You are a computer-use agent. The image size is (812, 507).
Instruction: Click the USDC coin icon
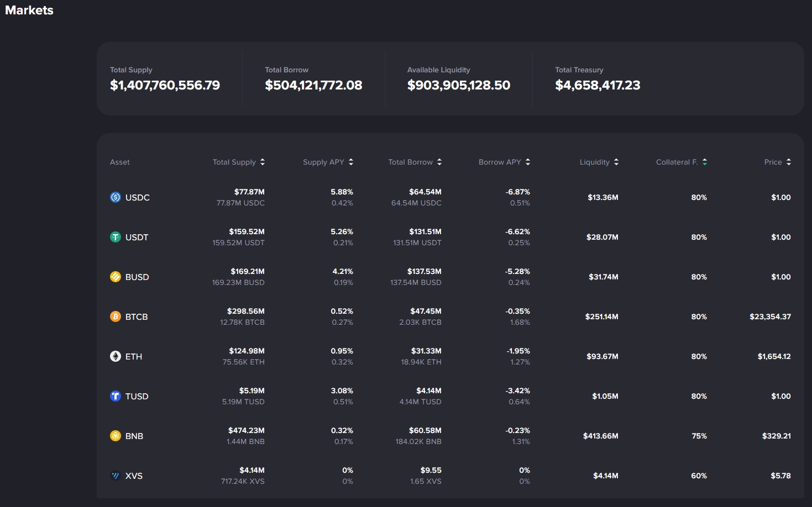tap(116, 197)
